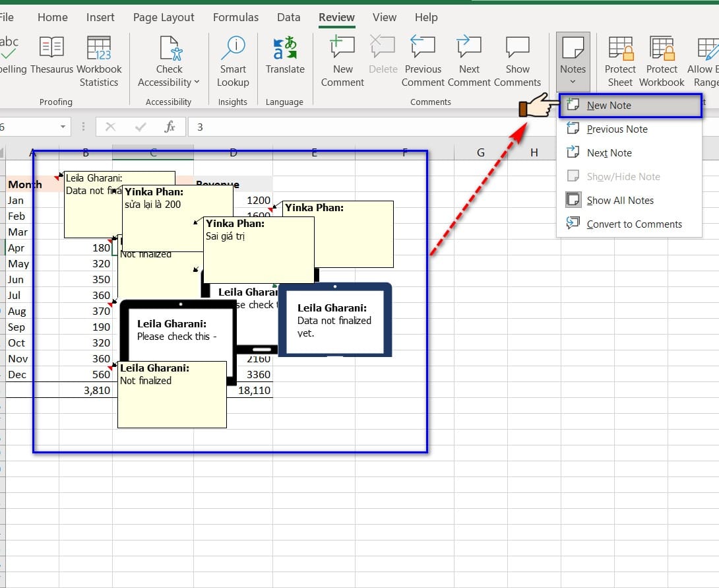The height and width of the screenshot is (588, 719).
Task: Add a New Comment
Action: [x=342, y=61]
